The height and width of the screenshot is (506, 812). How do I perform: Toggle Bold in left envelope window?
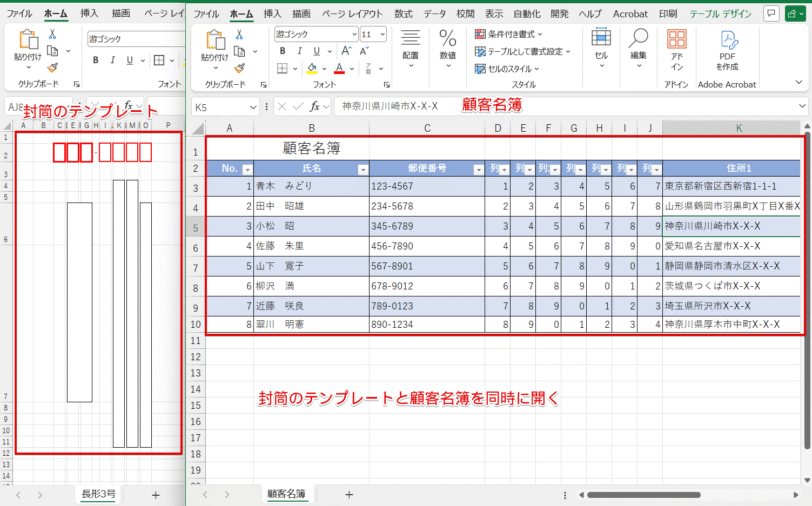(x=95, y=60)
